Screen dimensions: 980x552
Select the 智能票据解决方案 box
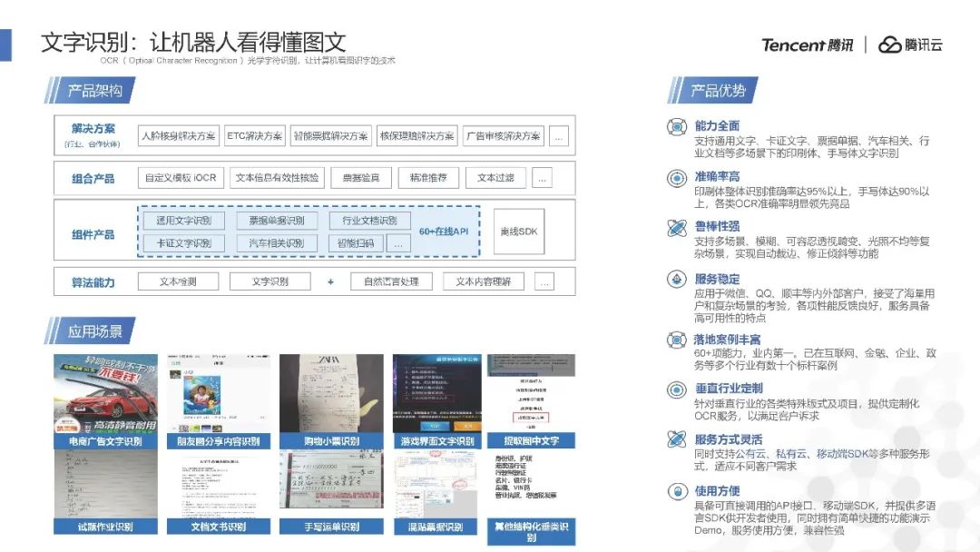(x=330, y=135)
